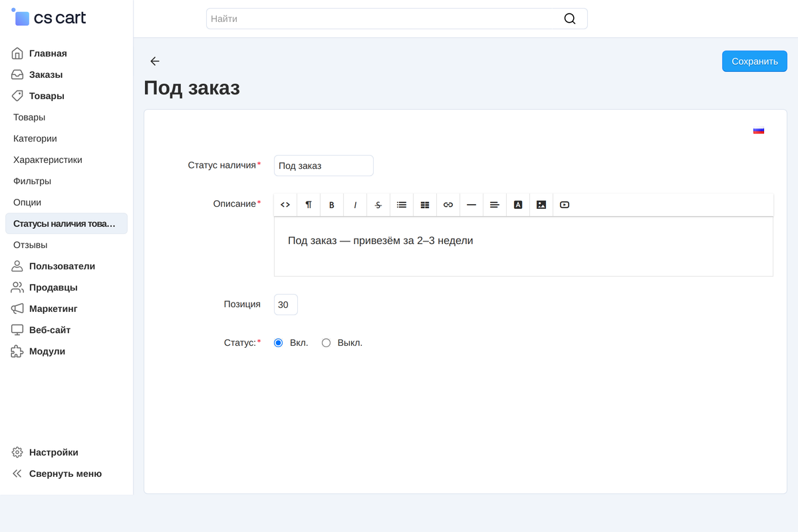Click the Веб-сайт monitor icon
Screen dimensions: 798x532
(x=17, y=330)
